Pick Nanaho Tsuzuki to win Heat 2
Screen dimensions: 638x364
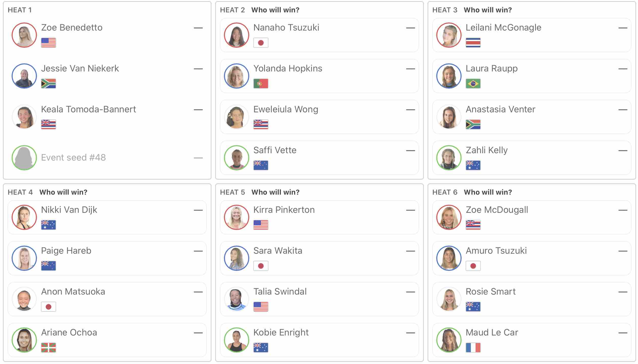point(319,35)
